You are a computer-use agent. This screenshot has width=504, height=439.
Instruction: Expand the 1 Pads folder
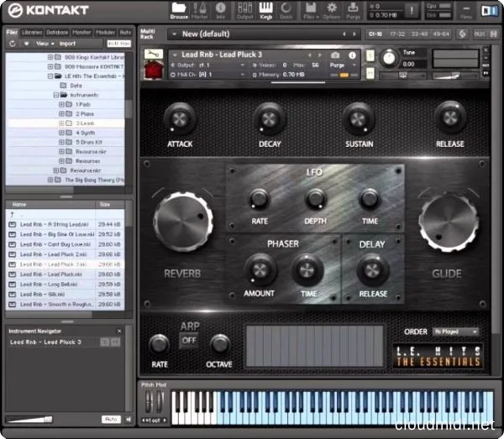coord(61,104)
